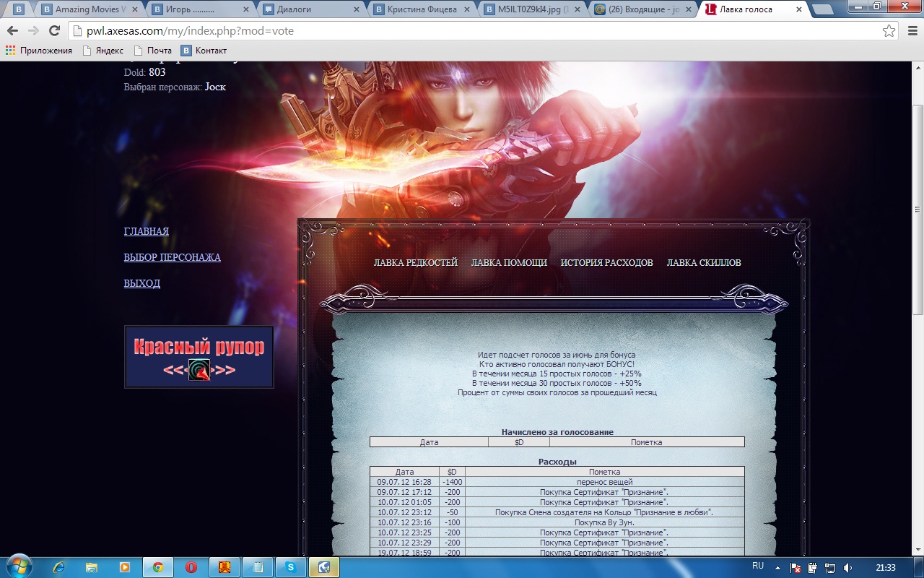
Task: Click the browser forward arrow
Action: pos(33,31)
